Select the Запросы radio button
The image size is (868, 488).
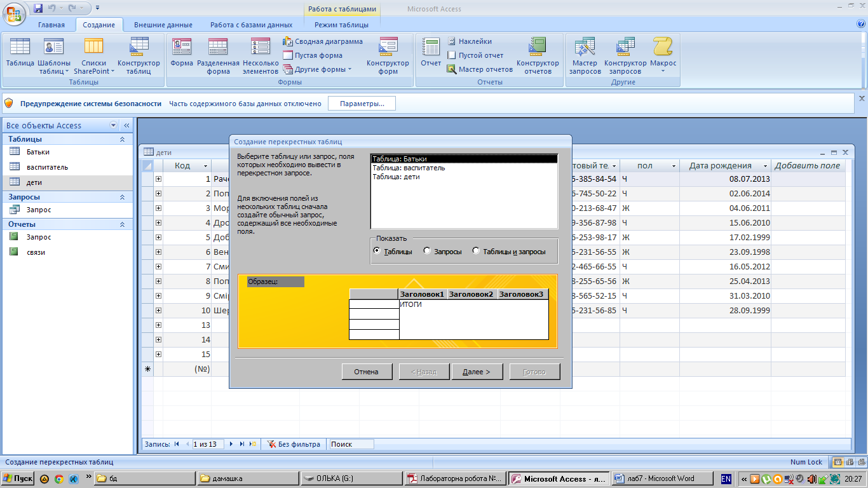coord(427,251)
